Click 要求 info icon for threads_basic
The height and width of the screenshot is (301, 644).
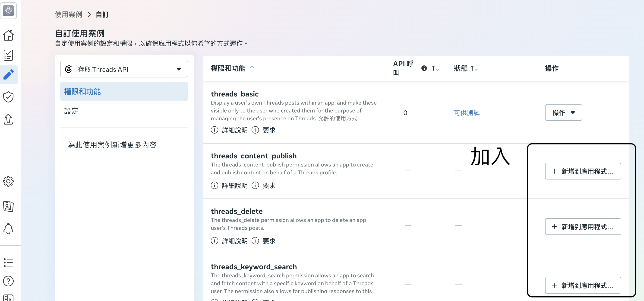[x=255, y=130]
